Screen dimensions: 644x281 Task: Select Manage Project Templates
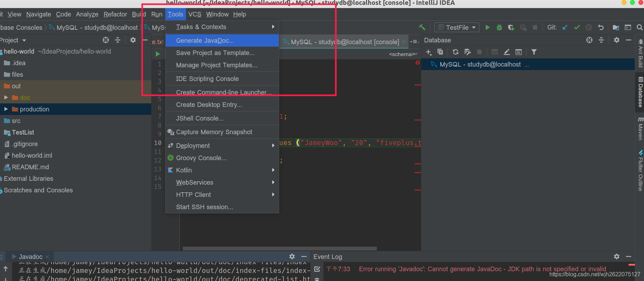pos(222,65)
